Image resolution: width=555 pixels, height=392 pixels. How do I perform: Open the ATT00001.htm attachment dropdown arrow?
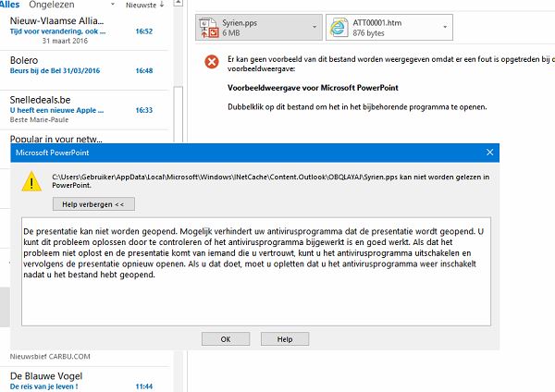(445, 27)
